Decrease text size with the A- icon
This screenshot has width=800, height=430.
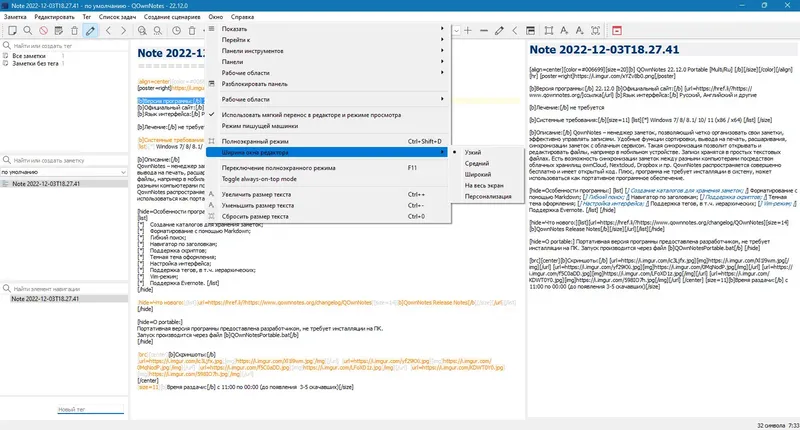point(580,31)
